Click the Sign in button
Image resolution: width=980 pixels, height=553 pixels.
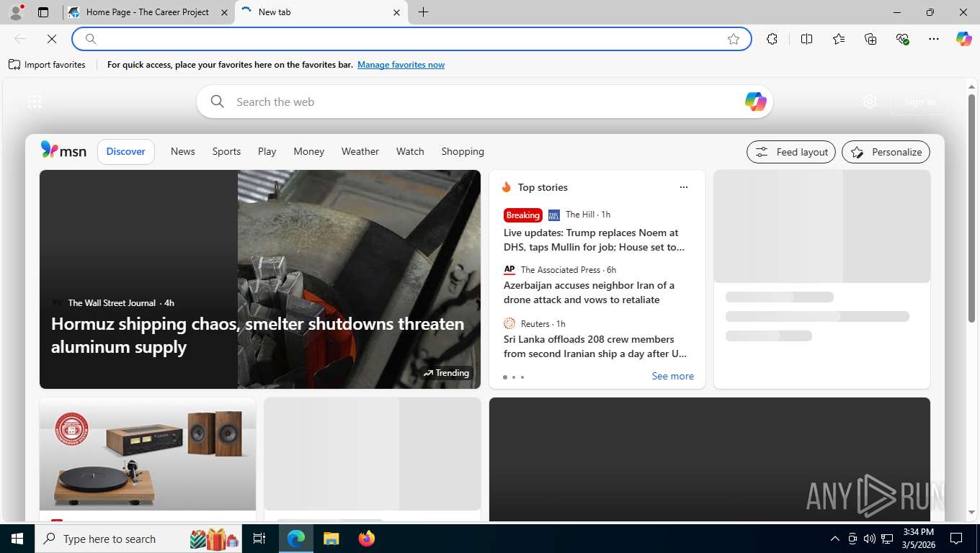(x=919, y=102)
